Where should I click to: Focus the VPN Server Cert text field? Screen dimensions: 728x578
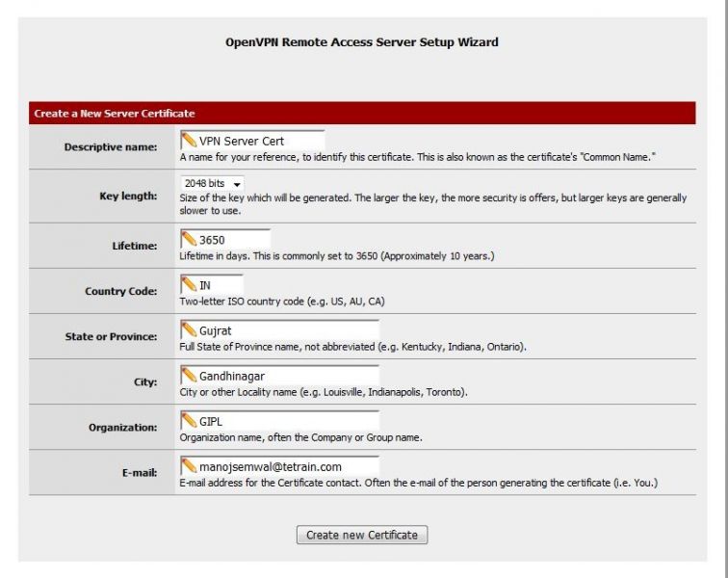tap(252, 141)
